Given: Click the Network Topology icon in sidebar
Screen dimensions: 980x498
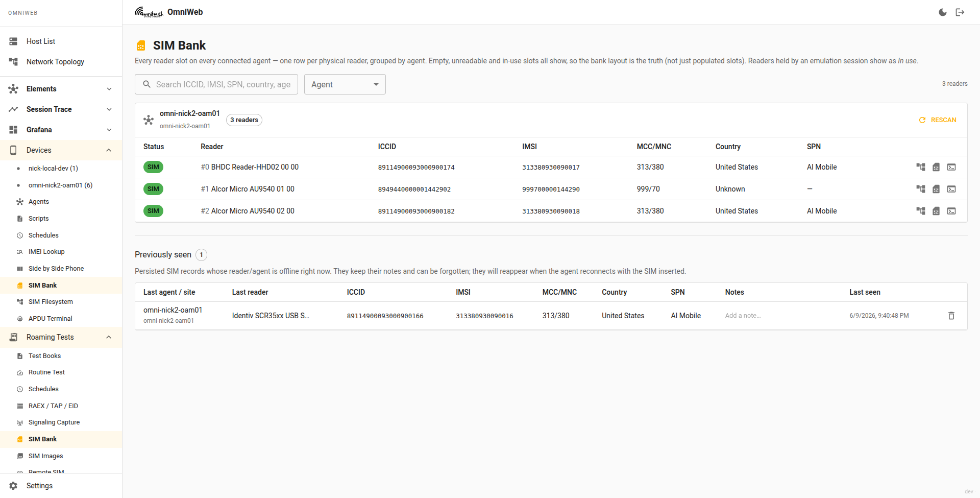Looking at the screenshot, I should point(13,62).
